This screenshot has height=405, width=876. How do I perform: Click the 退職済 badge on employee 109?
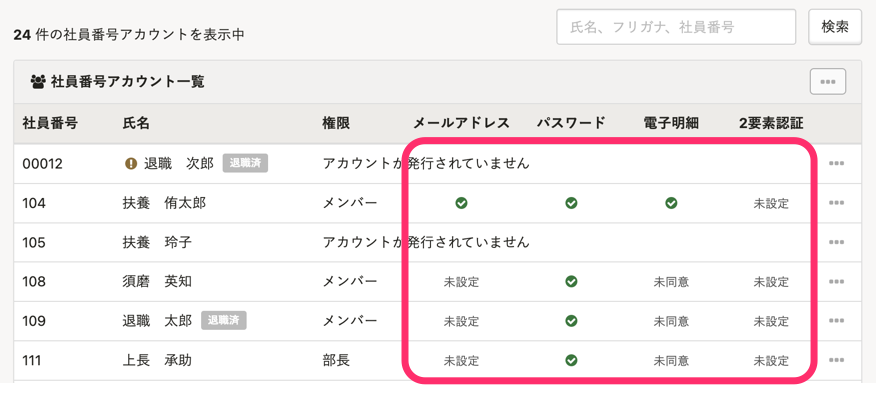tap(224, 321)
